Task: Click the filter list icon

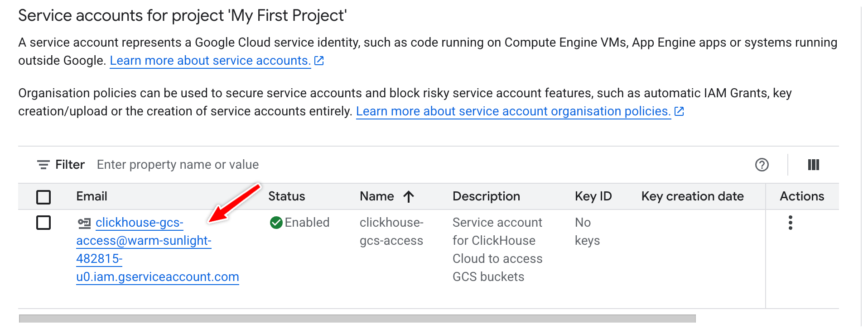Action: tap(43, 165)
